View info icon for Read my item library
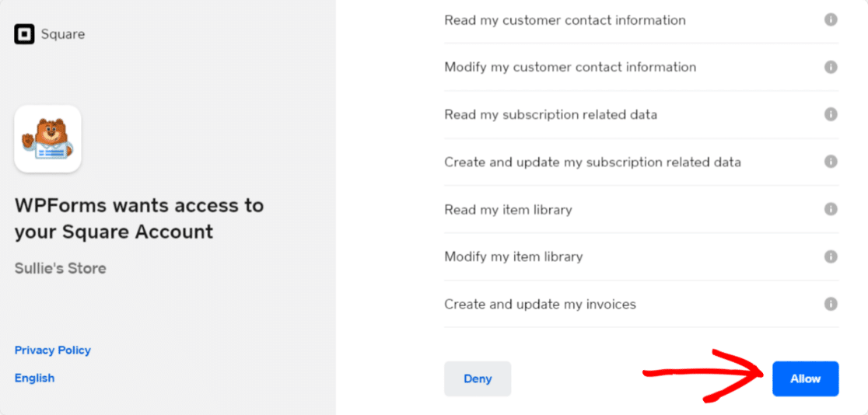868x415 pixels. click(831, 209)
